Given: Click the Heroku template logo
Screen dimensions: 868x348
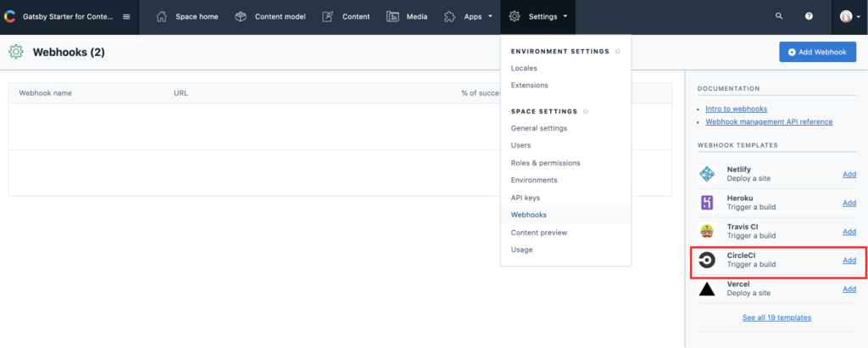Looking at the screenshot, I should [x=707, y=203].
